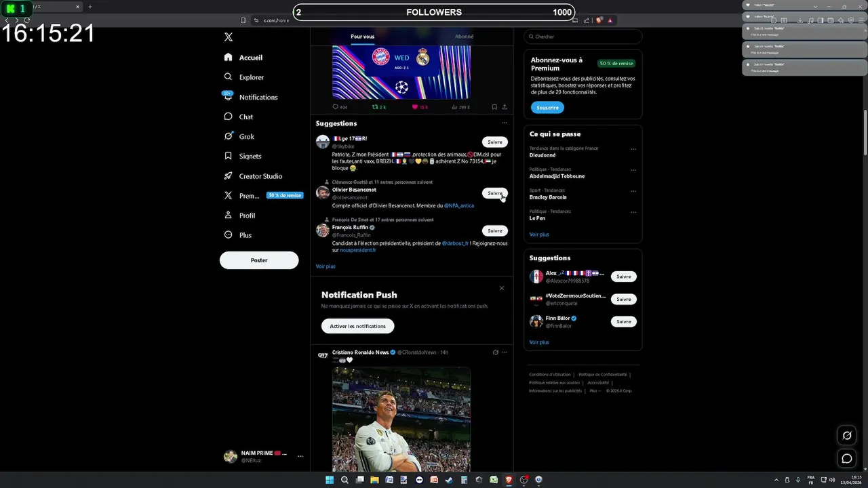868x488 pixels.
Task: Click the Chercher search field
Action: tap(583, 37)
